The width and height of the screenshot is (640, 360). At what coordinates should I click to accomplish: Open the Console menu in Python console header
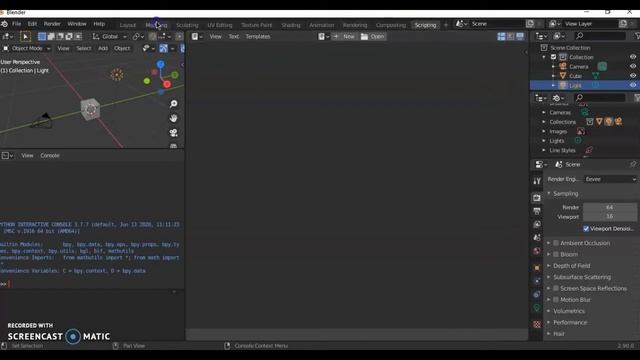point(50,156)
